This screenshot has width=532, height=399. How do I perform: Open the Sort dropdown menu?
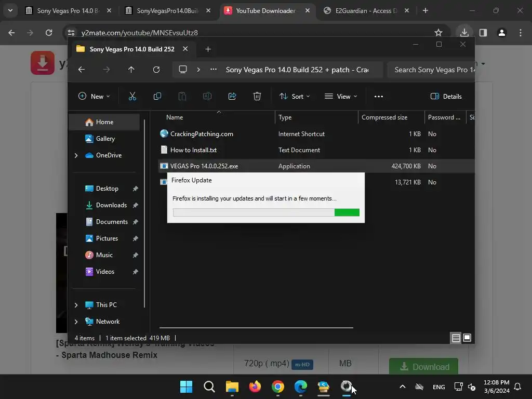click(294, 96)
